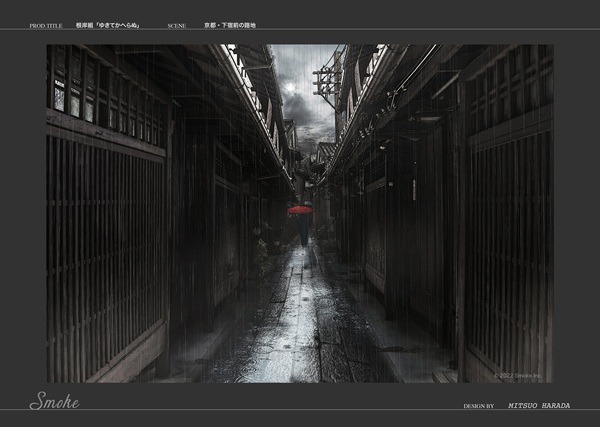Select the SCENE label in header

[177, 24]
